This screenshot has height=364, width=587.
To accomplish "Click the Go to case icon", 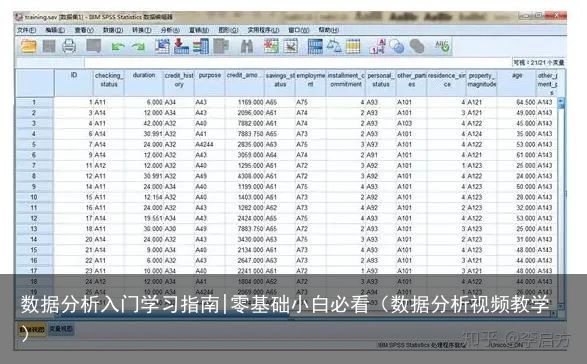I will pyautogui.click(x=162, y=46).
